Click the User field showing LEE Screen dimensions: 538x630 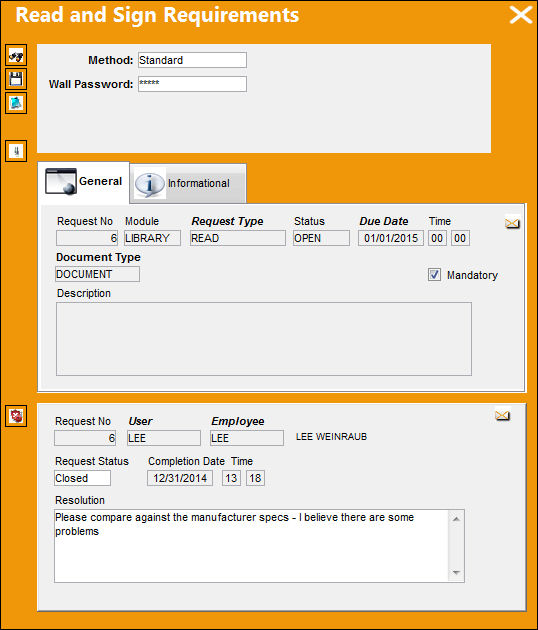tap(164, 438)
